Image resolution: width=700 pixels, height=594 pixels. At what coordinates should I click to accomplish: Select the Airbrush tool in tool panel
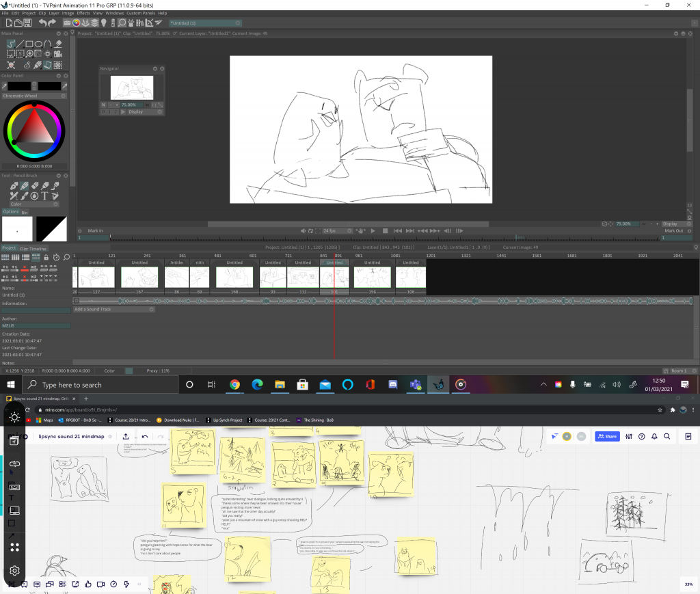[x=45, y=185]
